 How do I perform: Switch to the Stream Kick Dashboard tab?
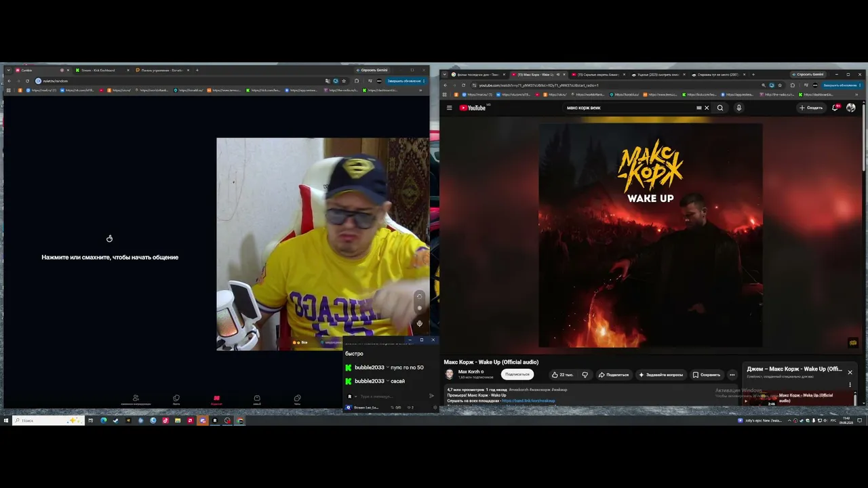[102, 70]
